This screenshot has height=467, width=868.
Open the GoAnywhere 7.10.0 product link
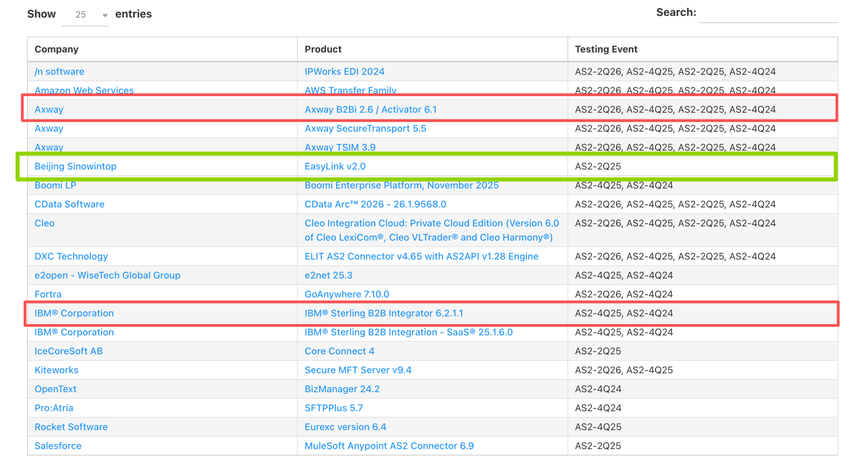coord(347,295)
